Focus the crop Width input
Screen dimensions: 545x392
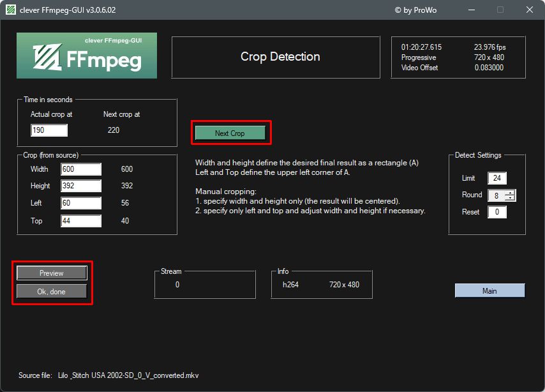pyautogui.click(x=81, y=169)
